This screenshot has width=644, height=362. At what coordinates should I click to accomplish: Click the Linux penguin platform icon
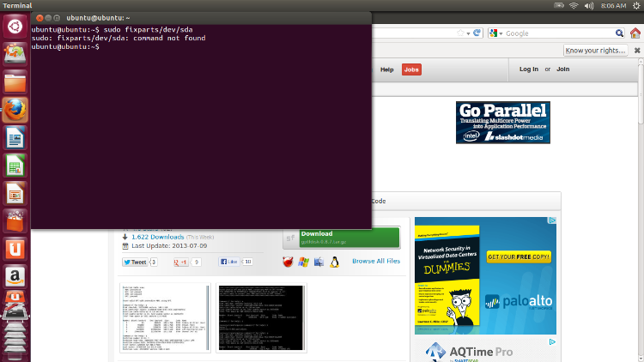[x=334, y=262]
